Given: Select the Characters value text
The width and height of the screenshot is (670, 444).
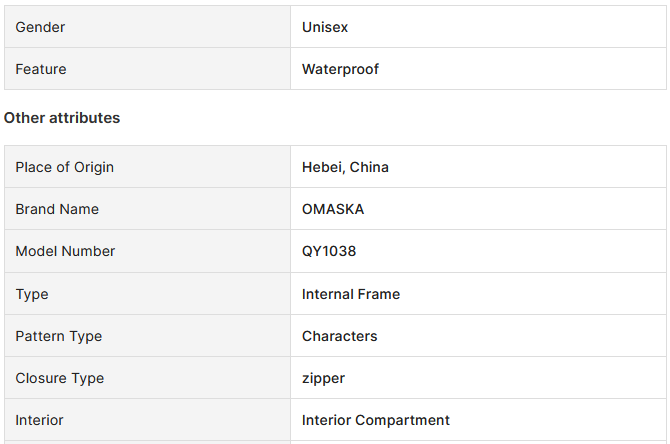Looking at the screenshot, I should [340, 336].
